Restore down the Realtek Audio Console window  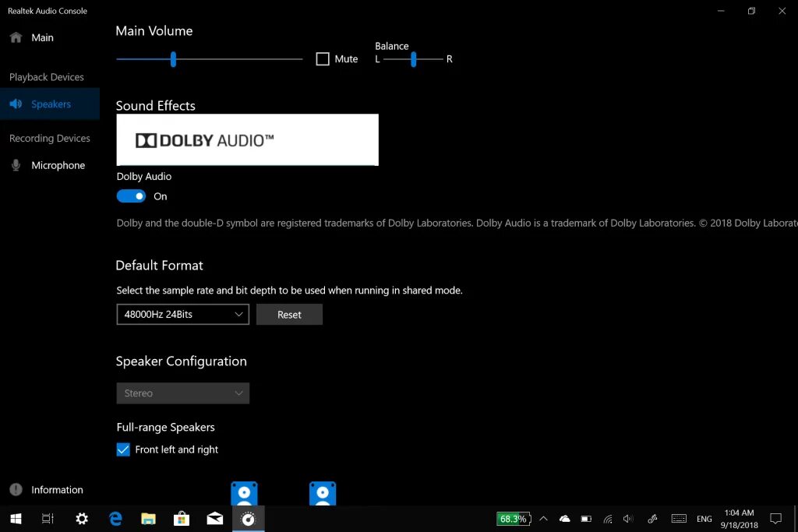[751, 11]
